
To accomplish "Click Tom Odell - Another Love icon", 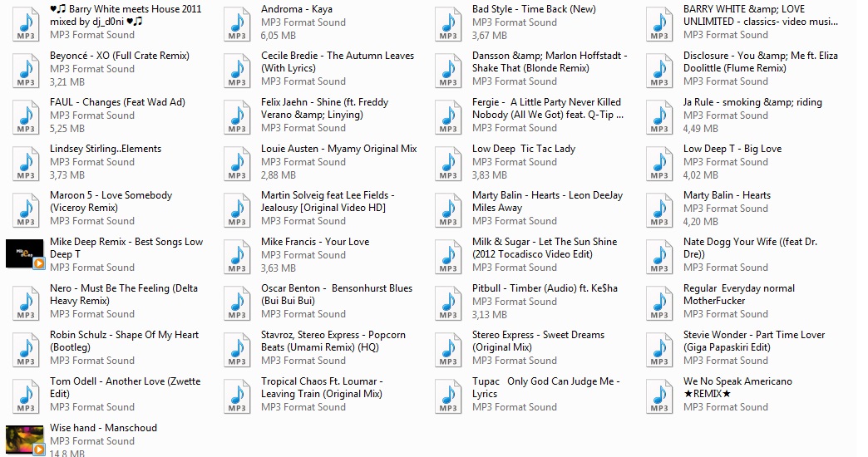I will (26, 396).
